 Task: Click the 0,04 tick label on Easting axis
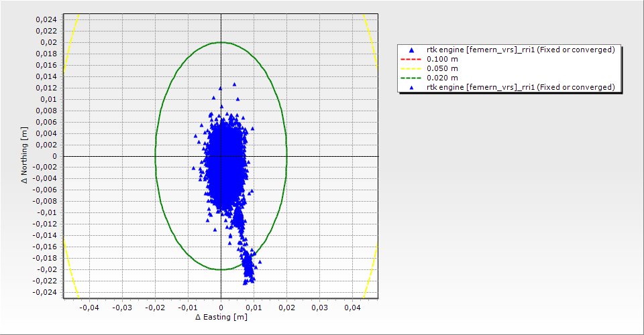pos(352,307)
